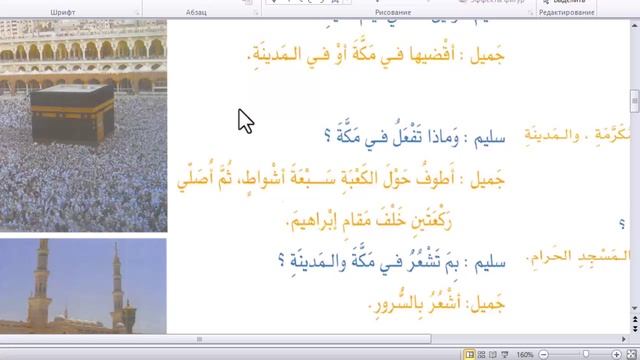
Task: Open the Абзац dialog launcher
Action: point(256,13)
